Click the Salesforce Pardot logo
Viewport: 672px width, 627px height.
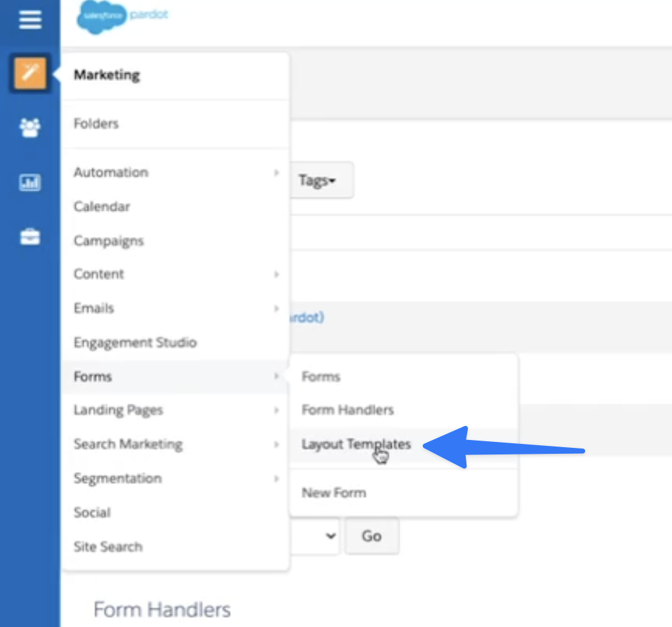123,18
